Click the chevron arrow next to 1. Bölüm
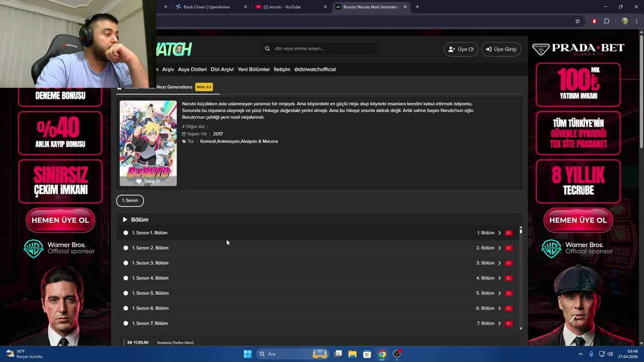This screenshot has height=362, width=644. tap(500, 233)
